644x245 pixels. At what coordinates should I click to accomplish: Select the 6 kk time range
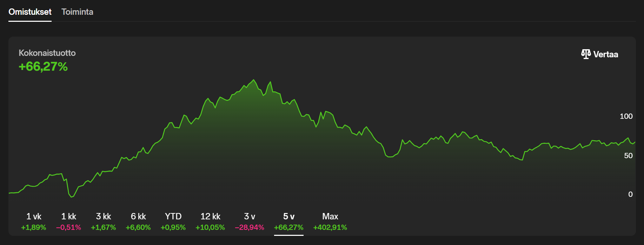coord(138,221)
